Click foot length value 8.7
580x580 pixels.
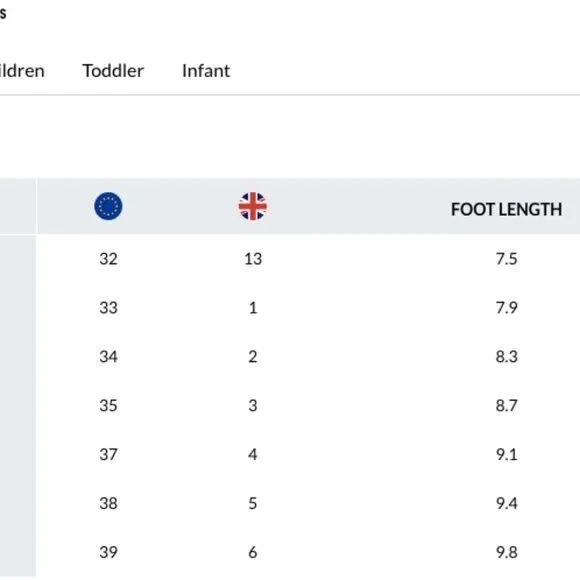(x=506, y=405)
